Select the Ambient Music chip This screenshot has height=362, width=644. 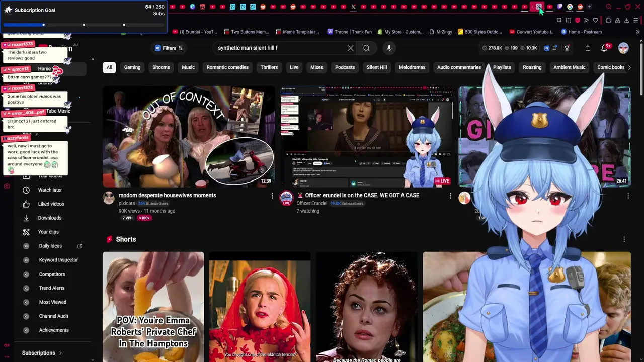click(569, 67)
